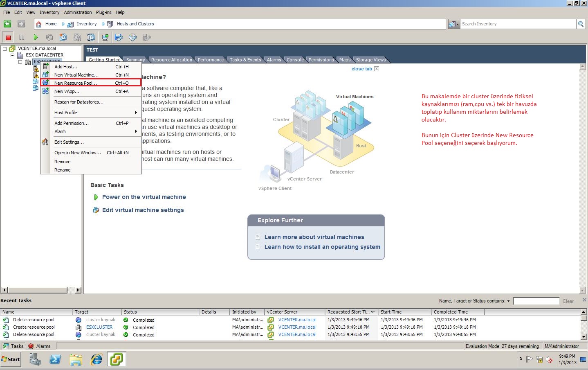Click the search magnifier icon in Search Inventory
Screen dimensions: 588x370
(581, 24)
